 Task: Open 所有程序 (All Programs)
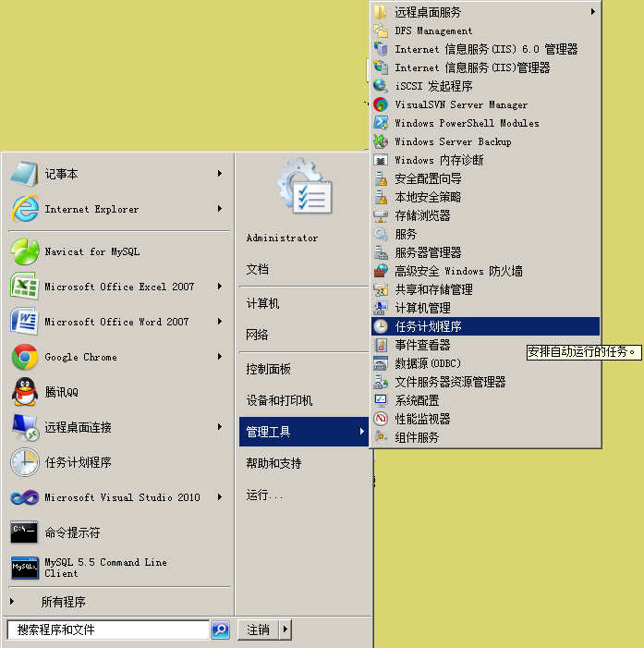63,602
